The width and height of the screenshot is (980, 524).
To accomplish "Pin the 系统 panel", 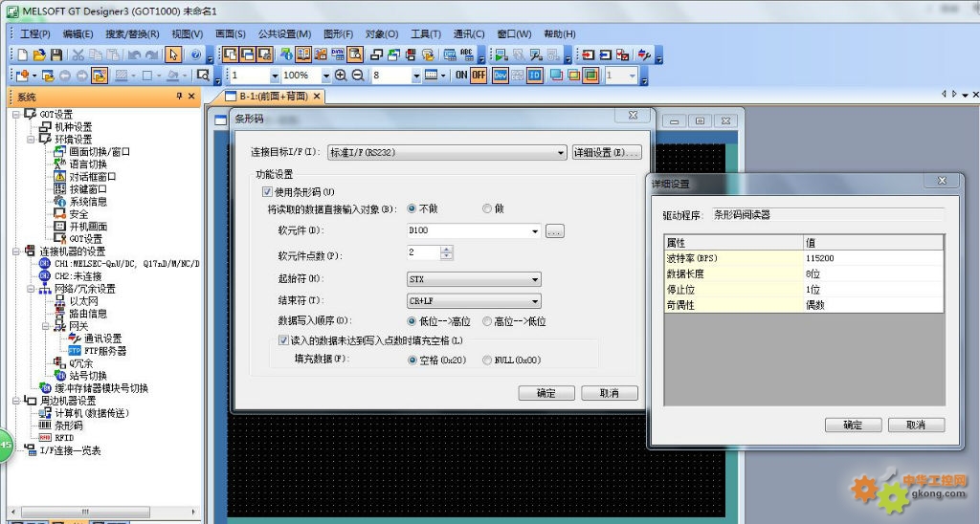I will tap(179, 97).
